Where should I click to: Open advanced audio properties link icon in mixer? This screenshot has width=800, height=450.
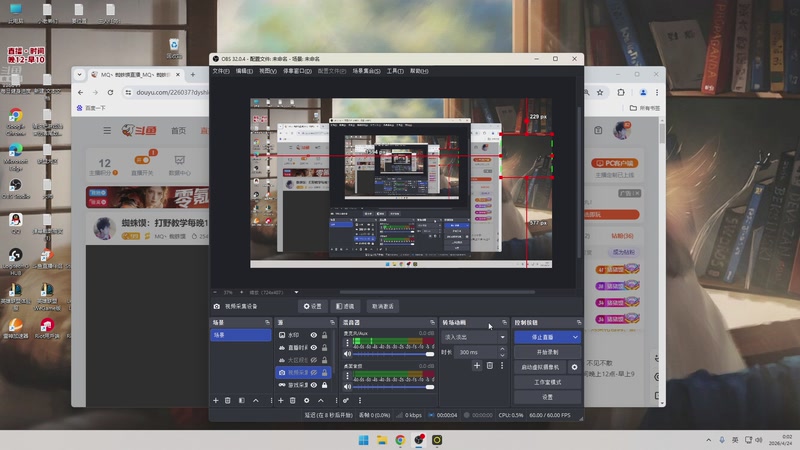click(346, 401)
